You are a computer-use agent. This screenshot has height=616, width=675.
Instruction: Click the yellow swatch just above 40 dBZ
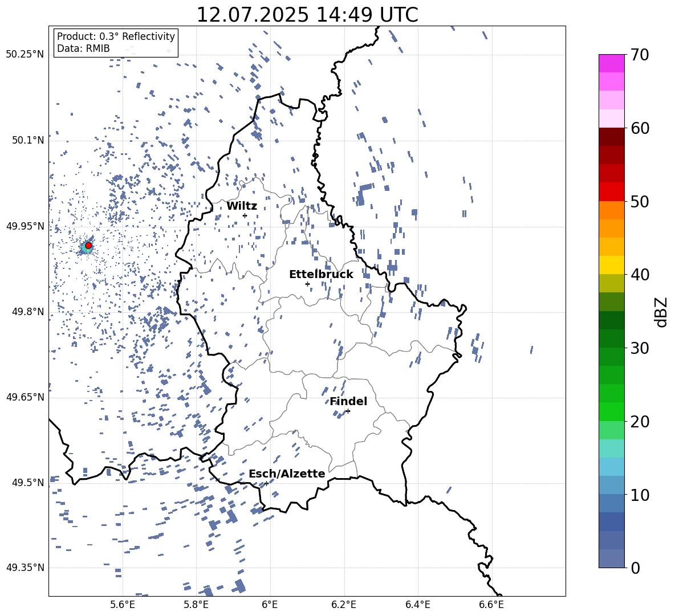(612, 265)
